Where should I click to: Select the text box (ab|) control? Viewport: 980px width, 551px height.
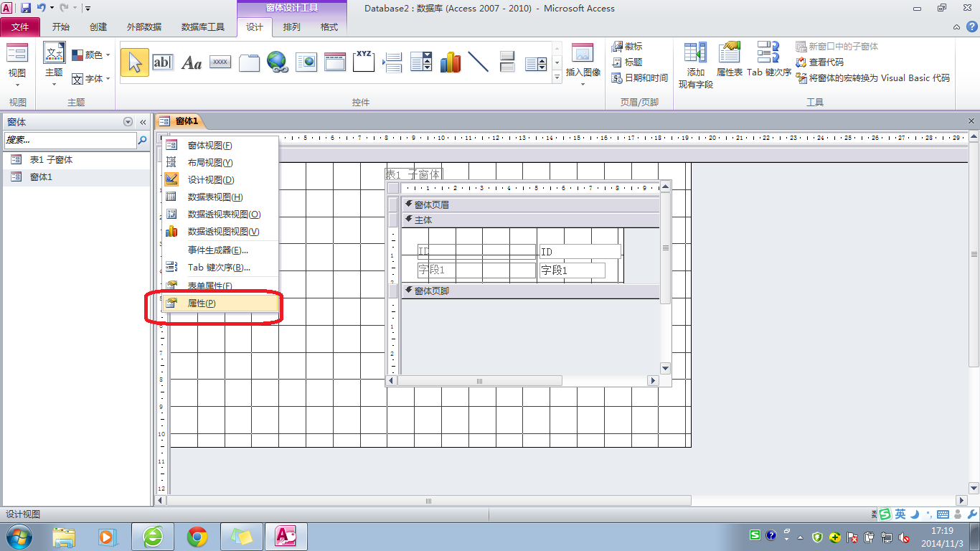[x=163, y=62]
